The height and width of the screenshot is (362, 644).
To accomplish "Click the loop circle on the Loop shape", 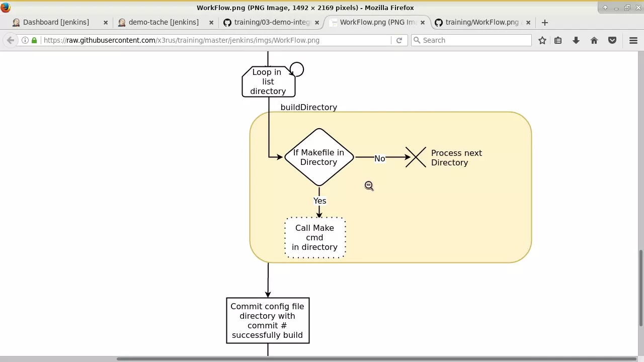I will click(x=297, y=69).
